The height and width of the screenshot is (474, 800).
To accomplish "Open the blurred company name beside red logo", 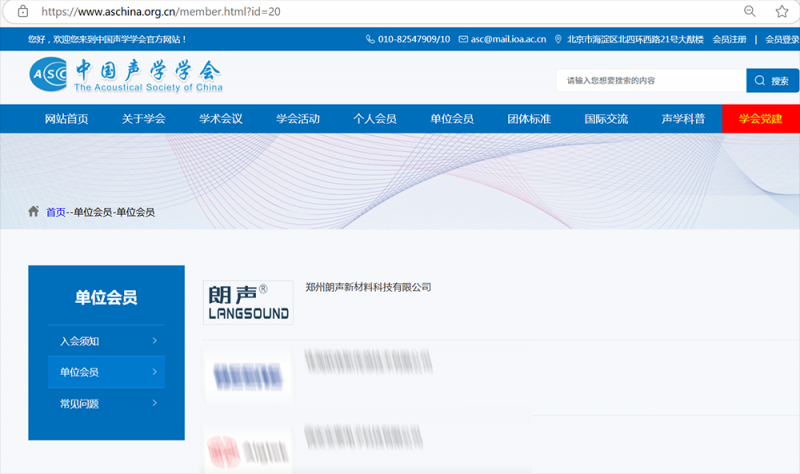I will pyautogui.click(x=364, y=437).
